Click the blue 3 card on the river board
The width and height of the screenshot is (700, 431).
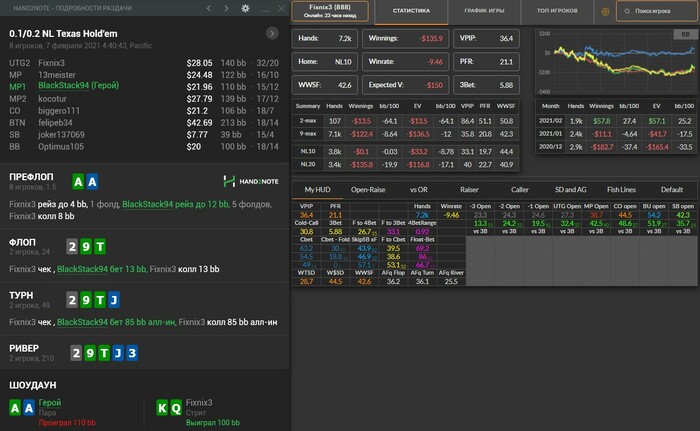click(132, 353)
